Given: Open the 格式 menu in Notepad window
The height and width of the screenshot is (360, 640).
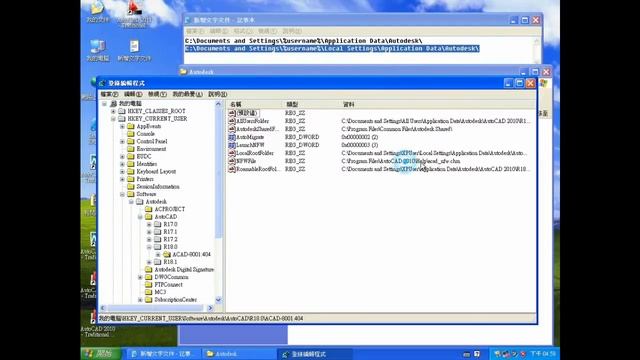Looking at the screenshot, I should point(243,31).
